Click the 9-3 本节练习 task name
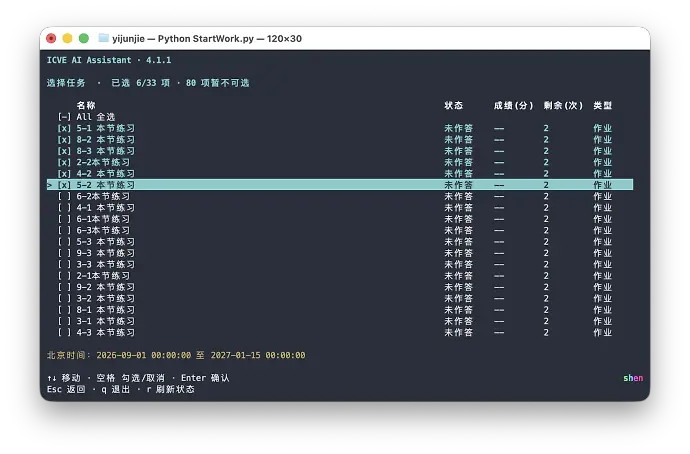Image resolution: width=690 pixels, height=454 pixels. pyautogui.click(x=106, y=253)
